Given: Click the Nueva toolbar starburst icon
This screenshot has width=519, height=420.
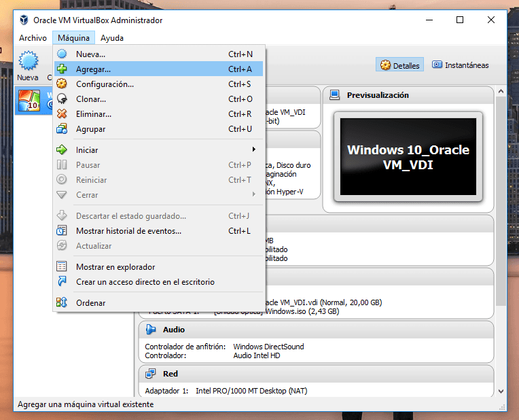Looking at the screenshot, I should pyautogui.click(x=28, y=60).
